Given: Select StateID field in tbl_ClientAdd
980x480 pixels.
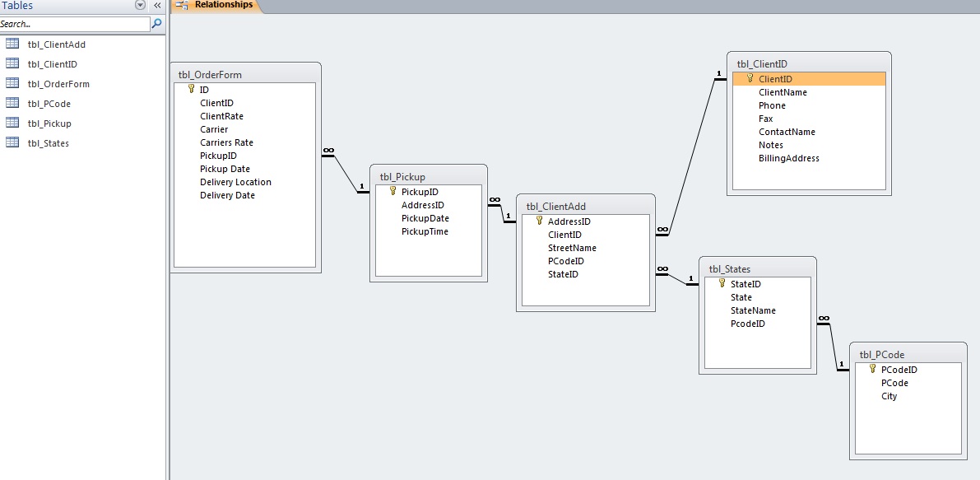Looking at the screenshot, I should point(586,274).
